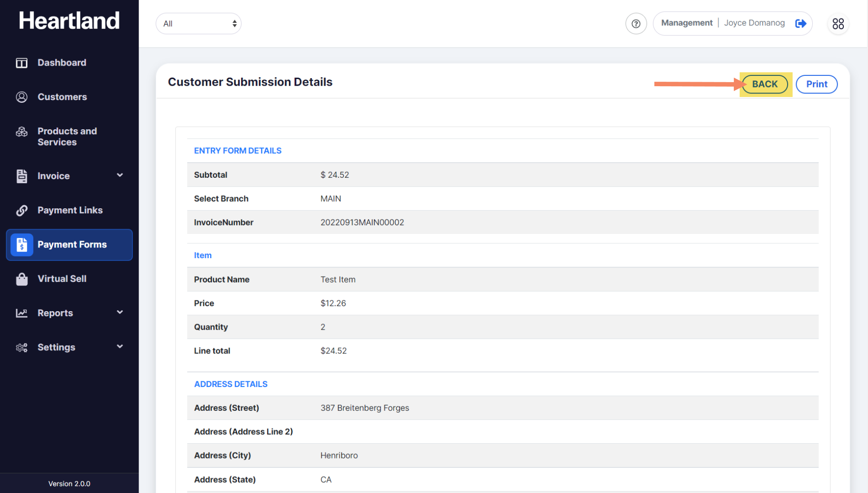Click the Products and Services boxes icon
Screen dimensions: 868x493
coord(22,132)
